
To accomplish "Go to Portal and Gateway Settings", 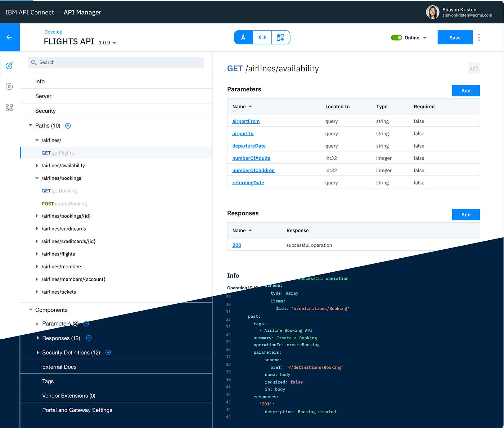I will point(77,410).
